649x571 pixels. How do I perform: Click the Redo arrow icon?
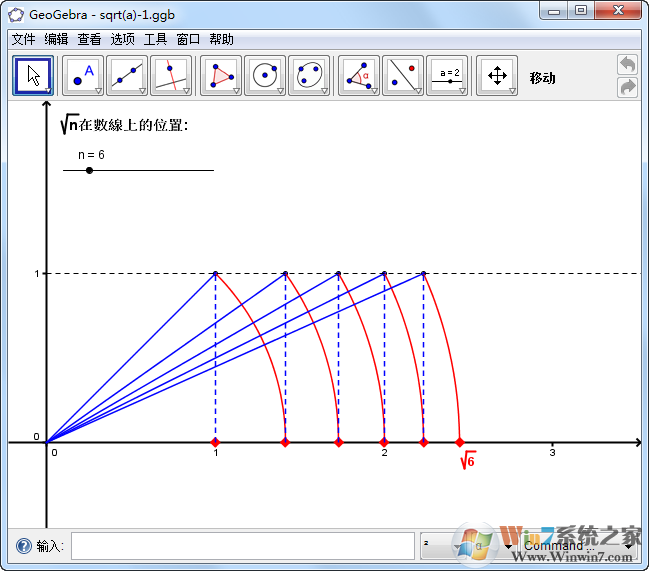627,87
